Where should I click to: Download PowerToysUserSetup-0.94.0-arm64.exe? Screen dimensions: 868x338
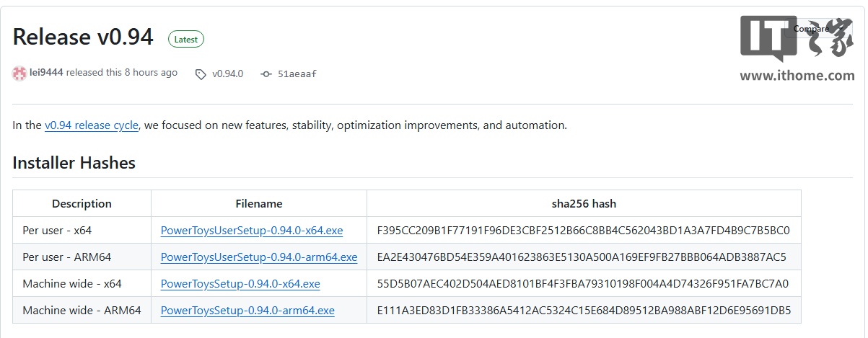pyautogui.click(x=259, y=257)
